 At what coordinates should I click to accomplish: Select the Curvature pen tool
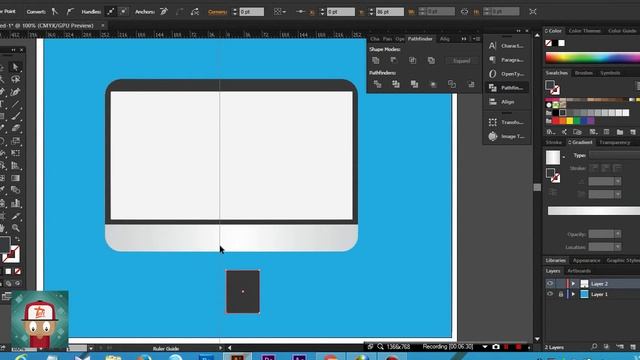coord(16,92)
